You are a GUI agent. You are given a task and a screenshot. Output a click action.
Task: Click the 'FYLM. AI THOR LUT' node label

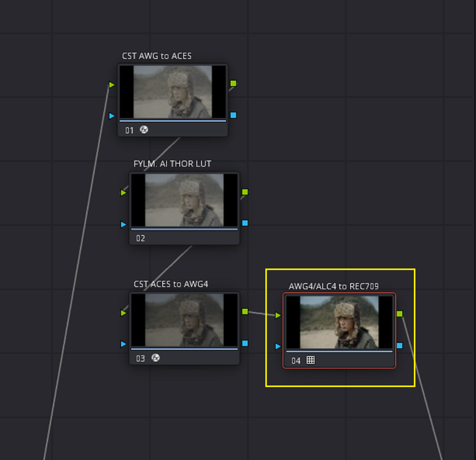tap(173, 164)
